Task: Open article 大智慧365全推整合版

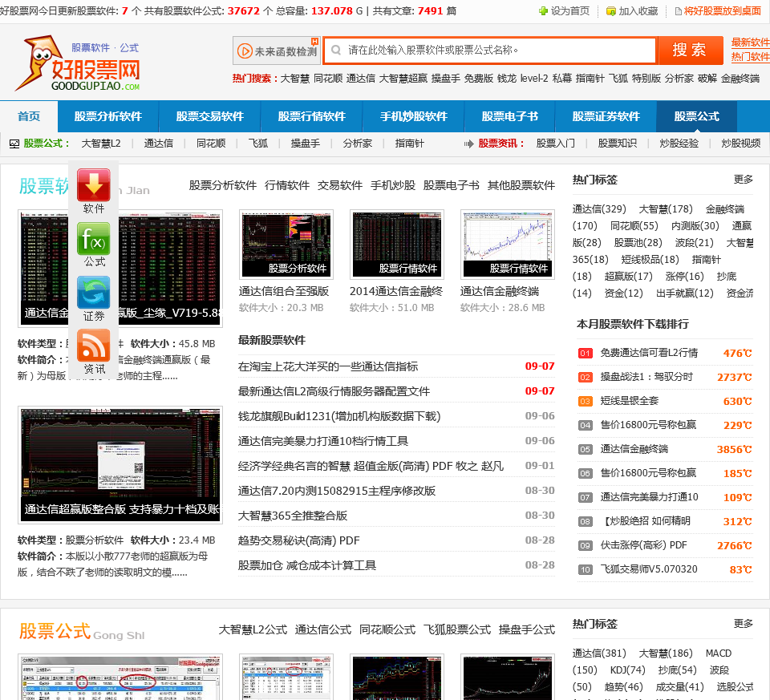Action: (x=293, y=516)
